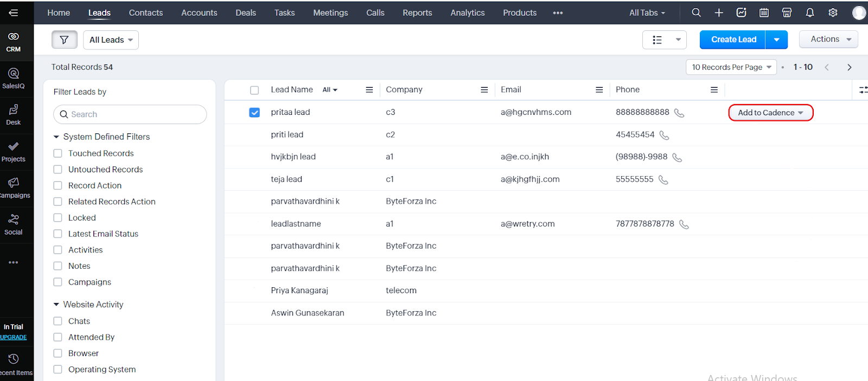Viewport: 868px width, 381px height.
Task: Open notifications bell icon
Action: click(809, 12)
